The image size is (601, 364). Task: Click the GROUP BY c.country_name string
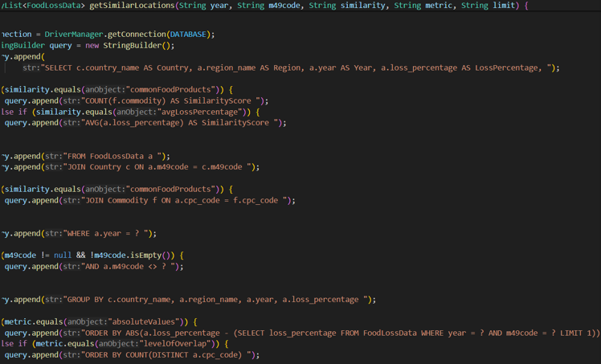point(215,299)
